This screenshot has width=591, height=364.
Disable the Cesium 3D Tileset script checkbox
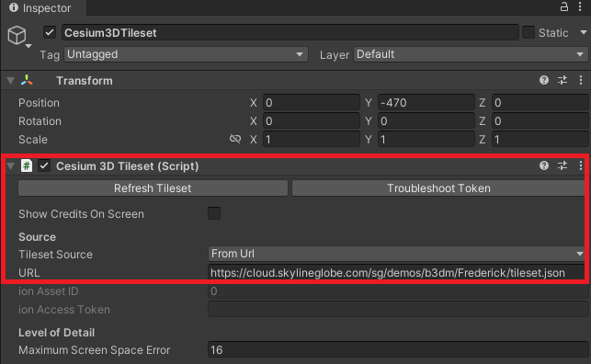pos(44,165)
